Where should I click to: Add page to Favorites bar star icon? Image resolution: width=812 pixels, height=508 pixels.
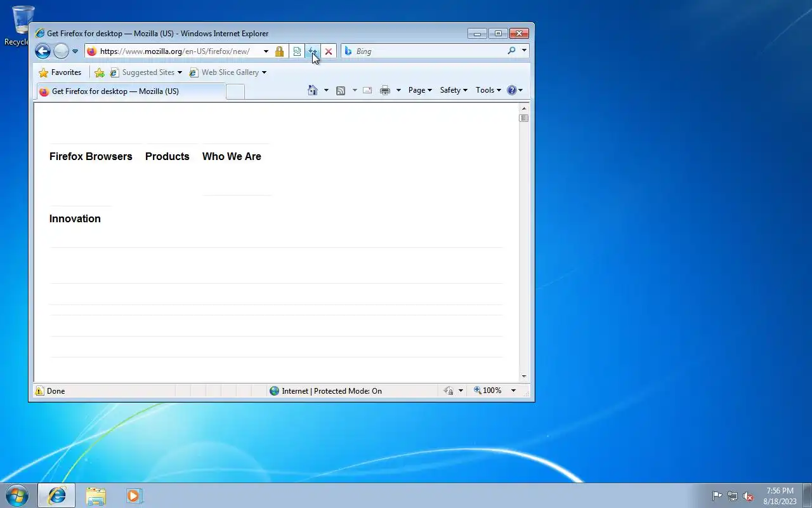pyautogui.click(x=100, y=72)
